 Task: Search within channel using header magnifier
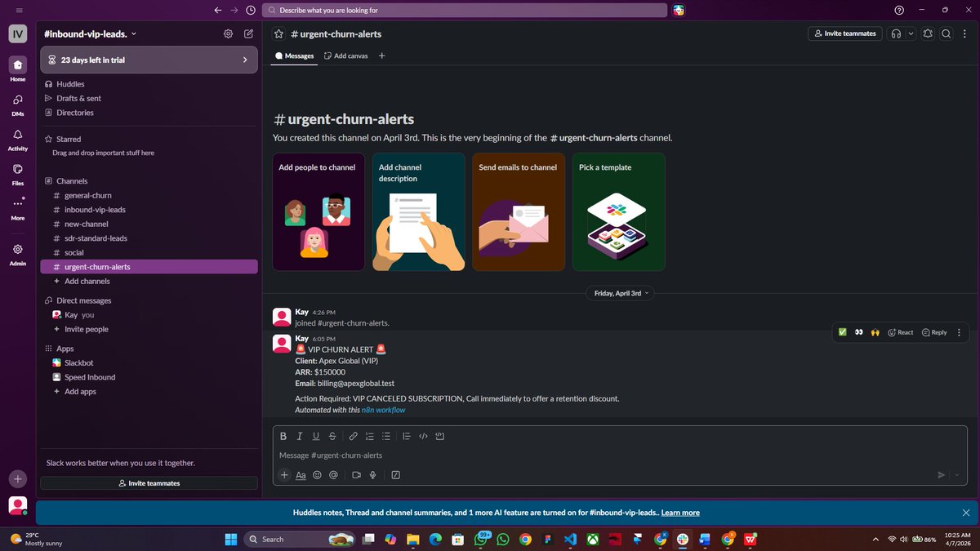click(x=946, y=33)
